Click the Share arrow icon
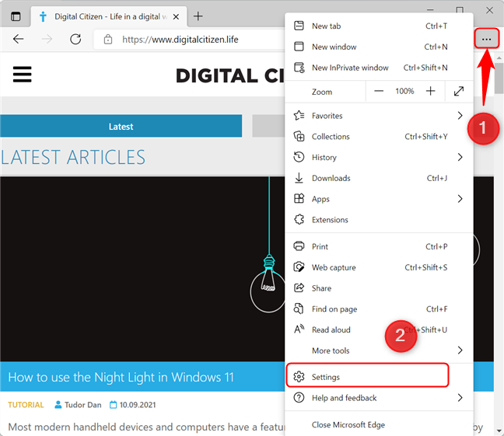This screenshot has height=436, width=504. [299, 288]
